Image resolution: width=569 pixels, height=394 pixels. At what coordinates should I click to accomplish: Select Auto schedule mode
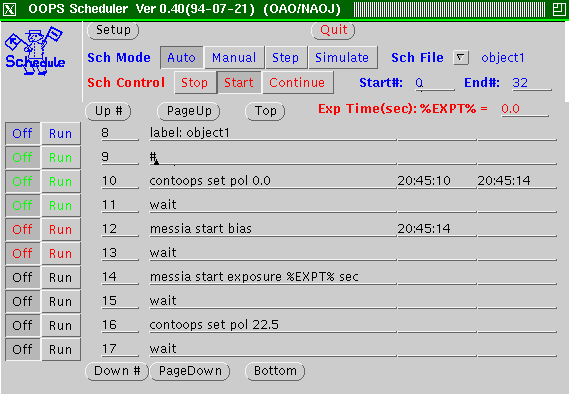(x=181, y=57)
